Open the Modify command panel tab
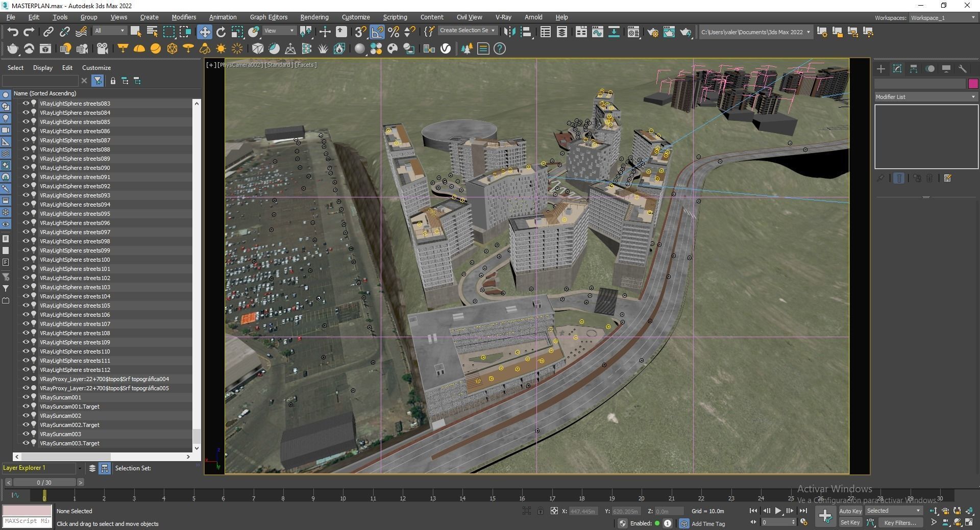The image size is (980, 530). (897, 68)
